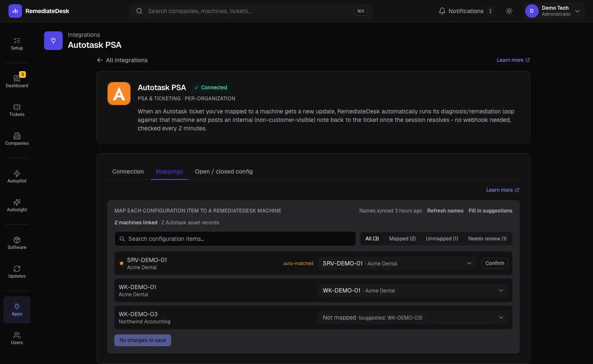Click the Connected status badge

point(211,88)
